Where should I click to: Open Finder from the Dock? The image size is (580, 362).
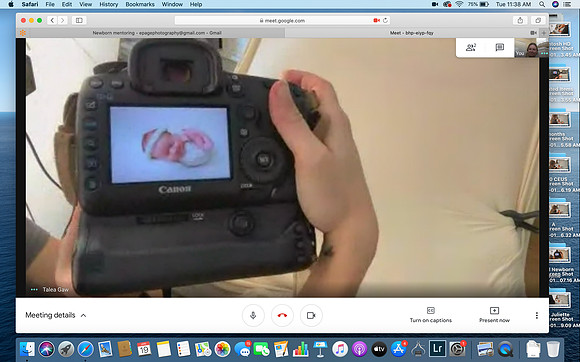[27, 349]
